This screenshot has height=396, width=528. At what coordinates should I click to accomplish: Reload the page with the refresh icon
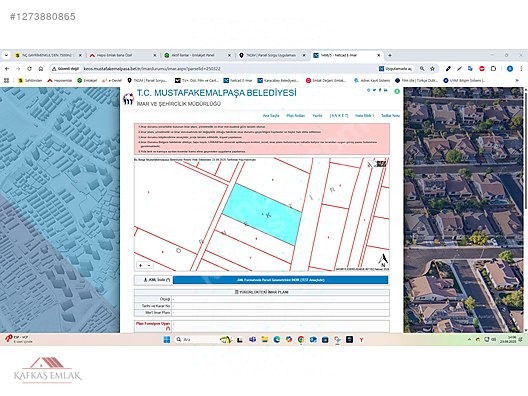(29, 69)
